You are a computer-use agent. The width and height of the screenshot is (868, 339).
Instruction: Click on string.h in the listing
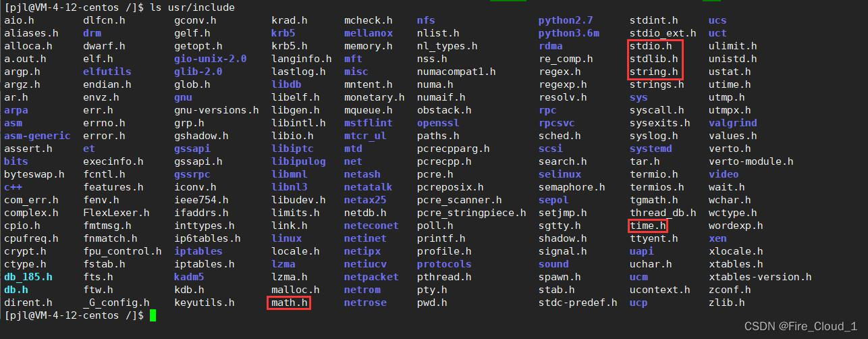654,72
